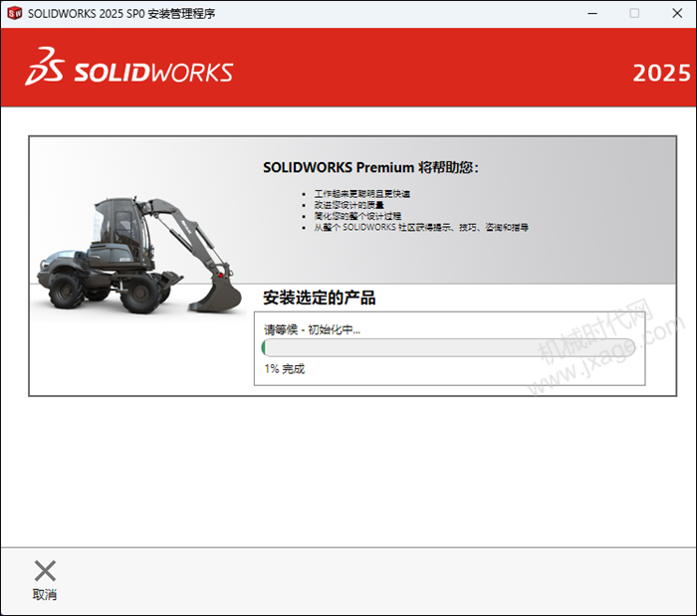
Task: Click the installation progress bar
Action: [x=448, y=347]
